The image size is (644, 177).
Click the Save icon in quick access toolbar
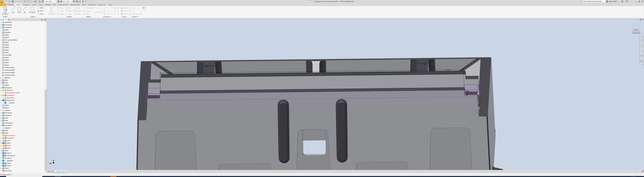(13, 2)
